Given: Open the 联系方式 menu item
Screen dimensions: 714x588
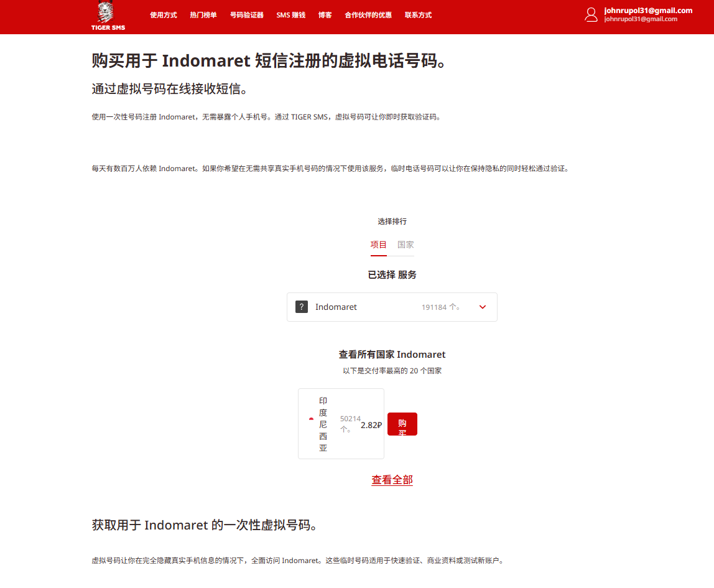Looking at the screenshot, I should tap(418, 15).
